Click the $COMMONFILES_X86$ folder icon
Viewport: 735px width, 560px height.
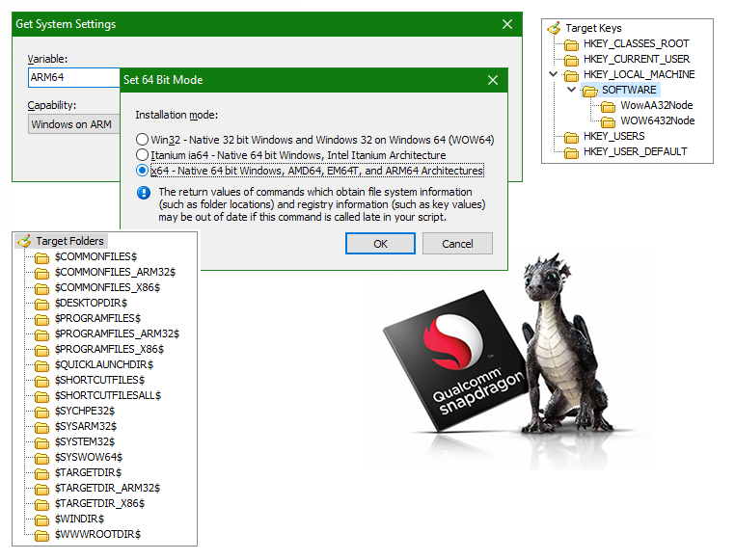click(x=41, y=288)
